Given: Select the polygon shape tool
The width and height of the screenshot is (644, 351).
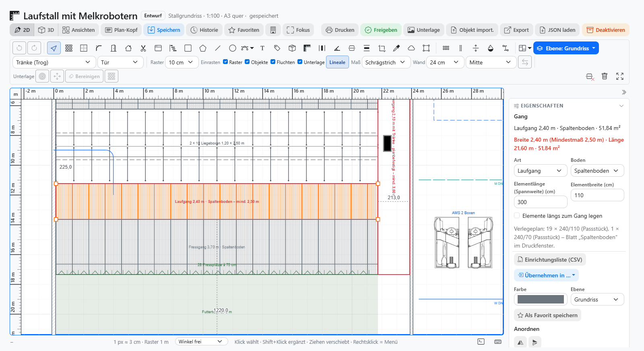Looking at the screenshot, I should tap(203, 48).
